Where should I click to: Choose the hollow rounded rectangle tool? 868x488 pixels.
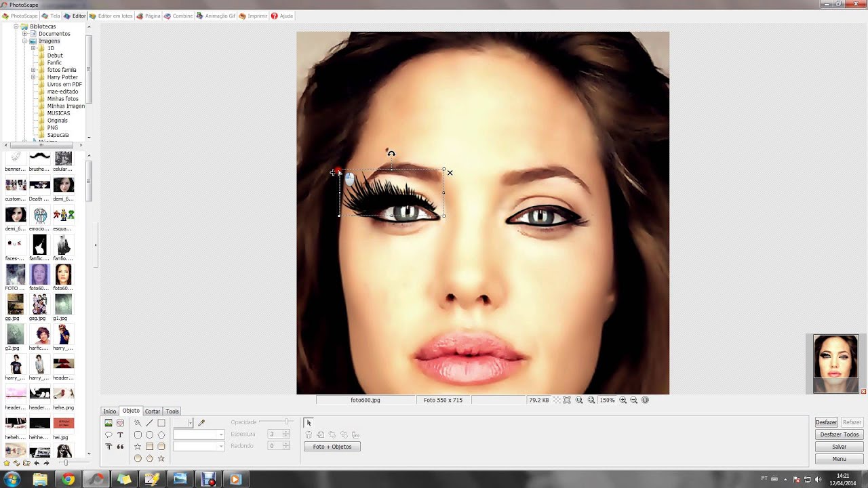[138, 434]
